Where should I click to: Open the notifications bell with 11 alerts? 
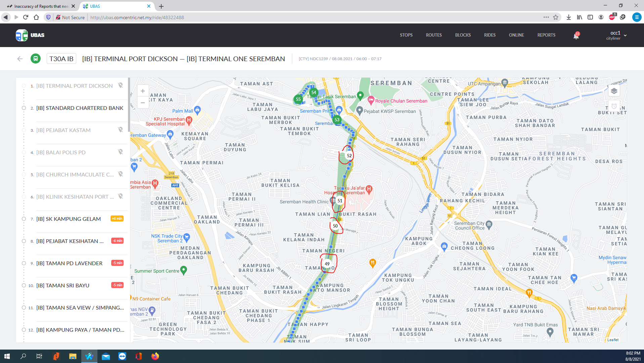tap(576, 36)
